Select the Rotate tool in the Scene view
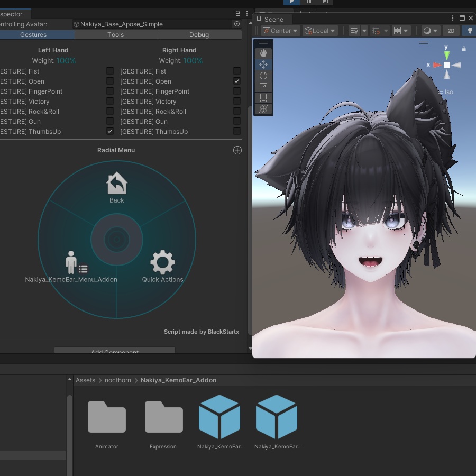Viewport: 476px width, 476px height. (263, 76)
